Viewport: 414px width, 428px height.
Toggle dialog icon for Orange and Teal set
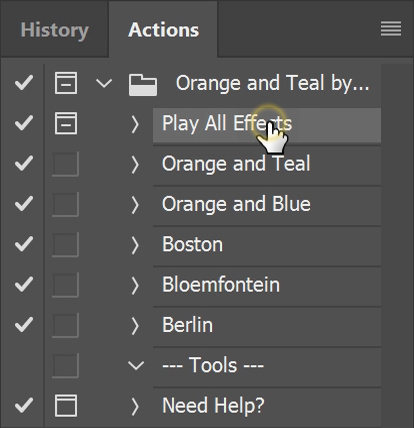pyautogui.click(x=66, y=83)
